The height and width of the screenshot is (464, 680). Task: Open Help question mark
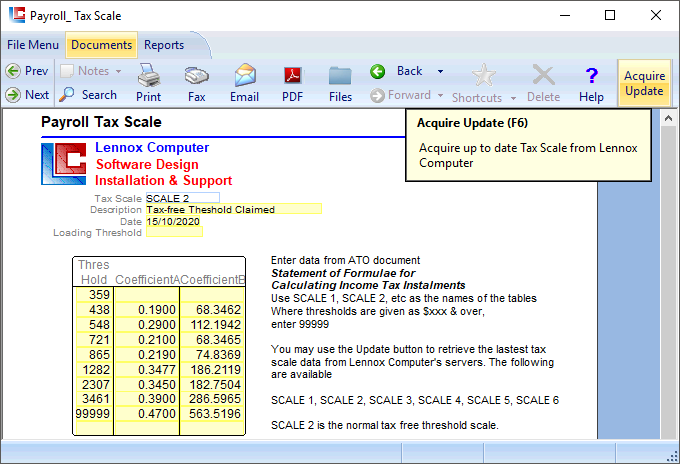click(x=592, y=83)
